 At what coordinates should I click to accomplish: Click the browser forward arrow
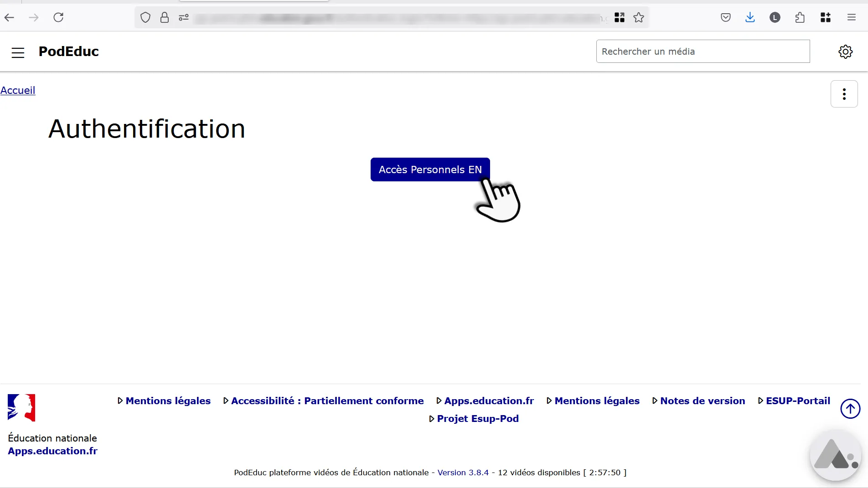pos(34,17)
